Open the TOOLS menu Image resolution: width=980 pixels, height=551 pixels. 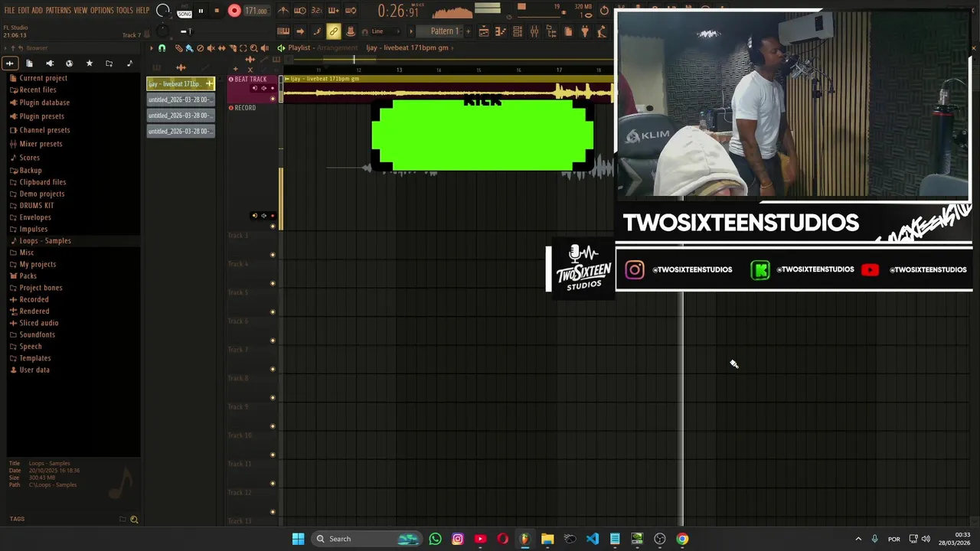pyautogui.click(x=124, y=10)
